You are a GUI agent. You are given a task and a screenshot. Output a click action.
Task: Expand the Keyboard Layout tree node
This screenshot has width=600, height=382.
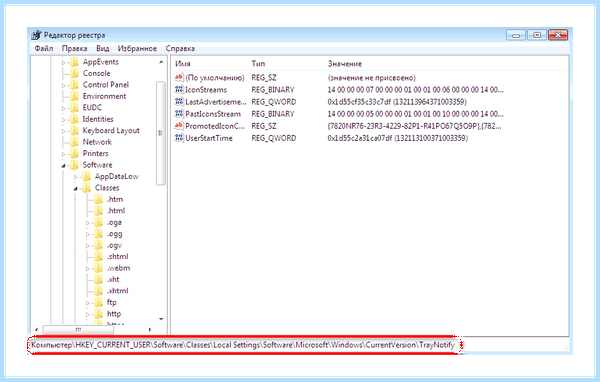pos(64,131)
